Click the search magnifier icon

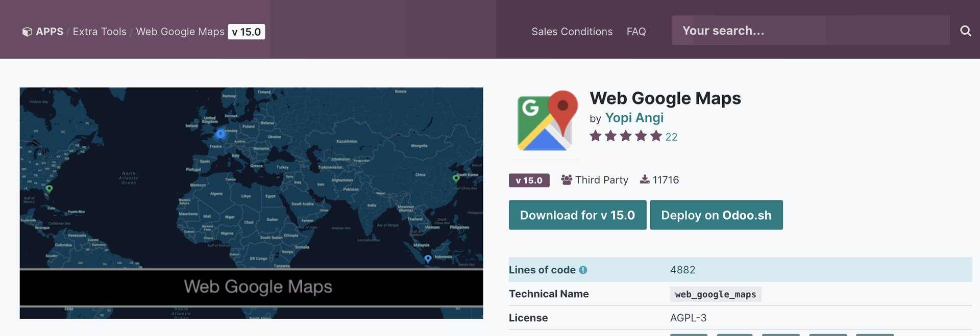click(965, 31)
